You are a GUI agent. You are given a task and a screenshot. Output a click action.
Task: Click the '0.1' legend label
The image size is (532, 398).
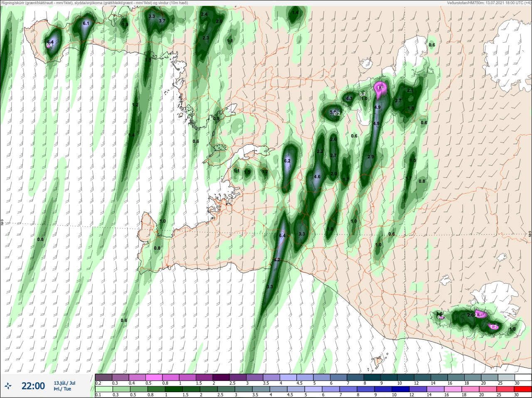pos(98,395)
